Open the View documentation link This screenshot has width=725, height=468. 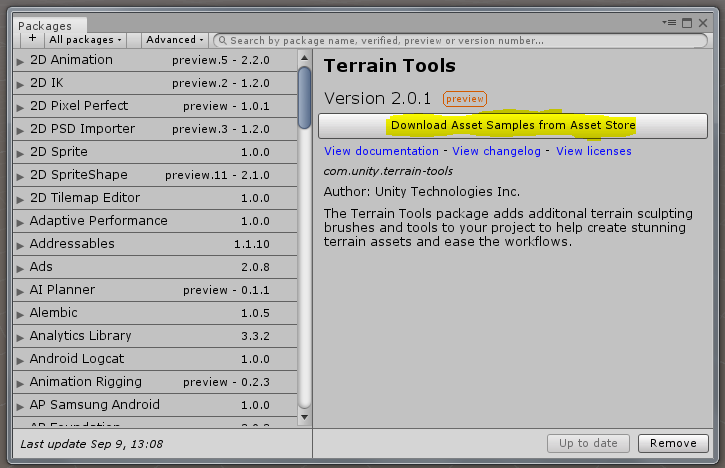point(381,151)
